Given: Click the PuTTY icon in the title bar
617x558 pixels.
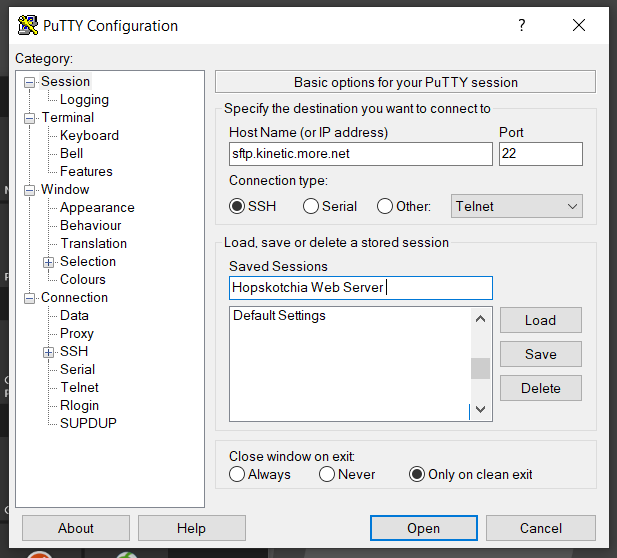Looking at the screenshot, I should pyautogui.click(x=28, y=26).
